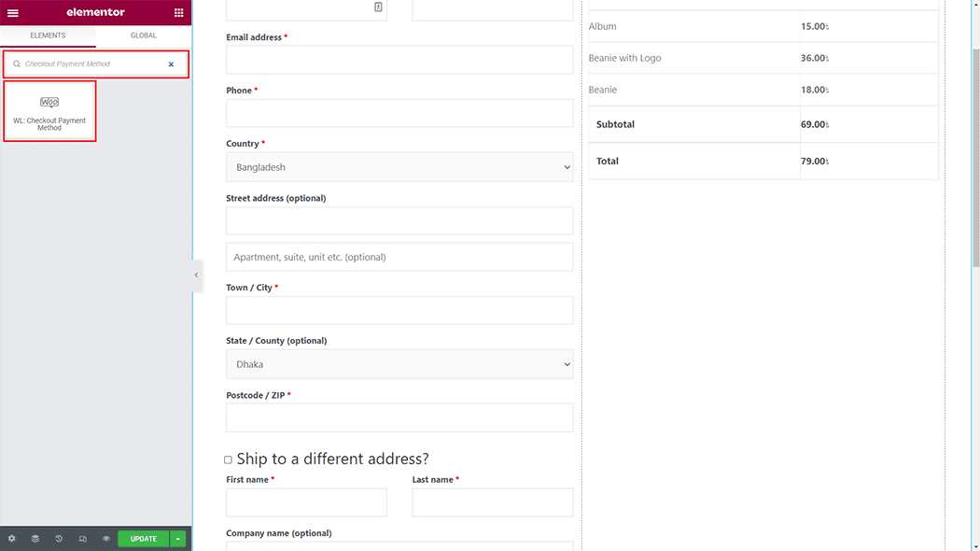980x551 pixels.
Task: Open page settings gear icon
Action: coord(12,539)
